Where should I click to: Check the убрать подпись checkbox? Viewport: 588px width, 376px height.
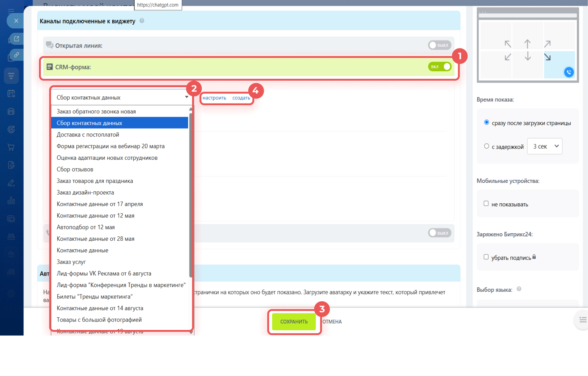[486, 257]
